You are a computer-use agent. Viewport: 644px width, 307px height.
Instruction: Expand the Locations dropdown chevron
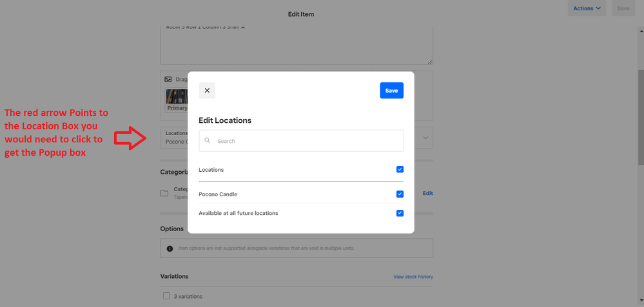425,137
